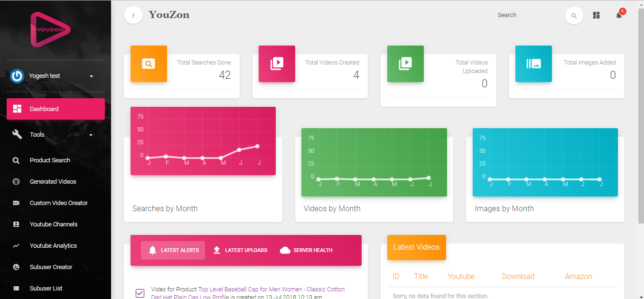Select the Latest Alerts tab
Screen dimensions: 644x299
pyautogui.click(x=173, y=250)
